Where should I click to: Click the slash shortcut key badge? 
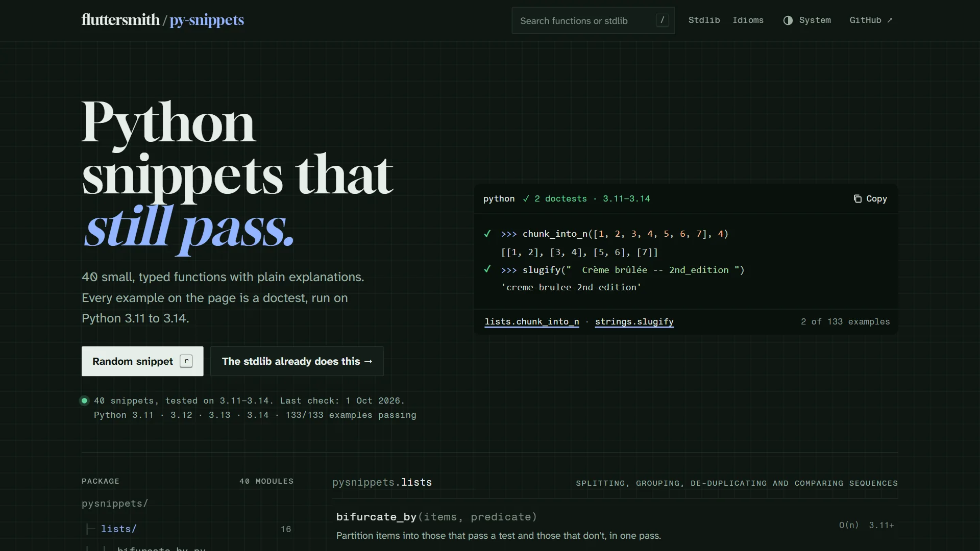[x=662, y=20]
